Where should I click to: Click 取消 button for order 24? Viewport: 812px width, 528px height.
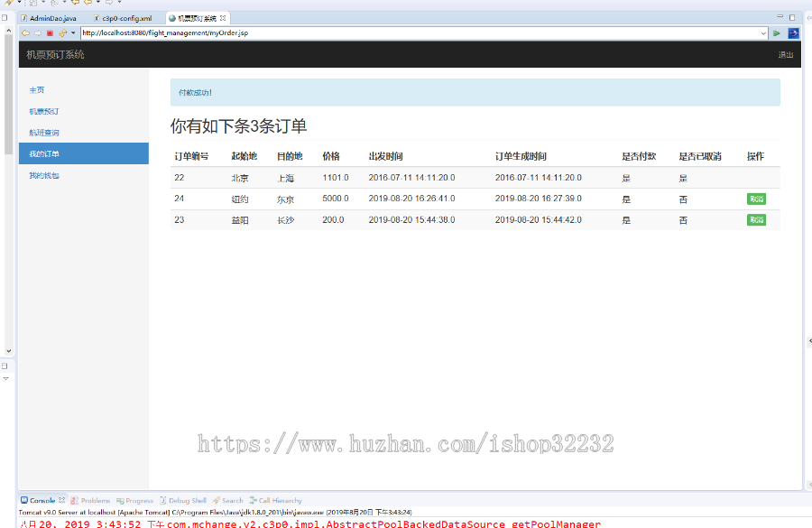point(756,199)
